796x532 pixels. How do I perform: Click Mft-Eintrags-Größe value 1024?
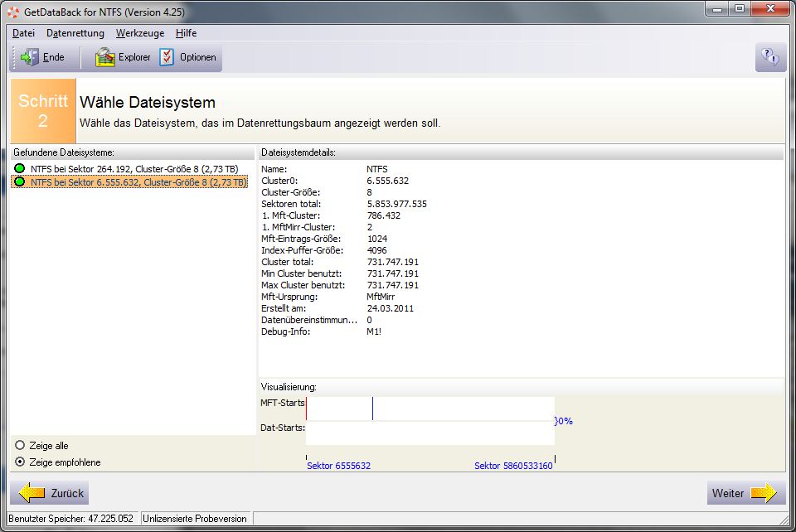pyautogui.click(x=377, y=239)
